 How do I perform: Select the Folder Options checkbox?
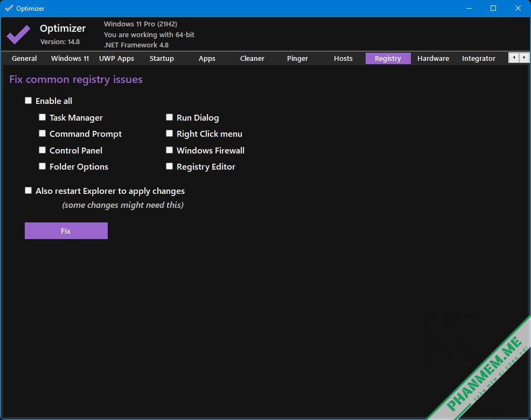click(43, 166)
